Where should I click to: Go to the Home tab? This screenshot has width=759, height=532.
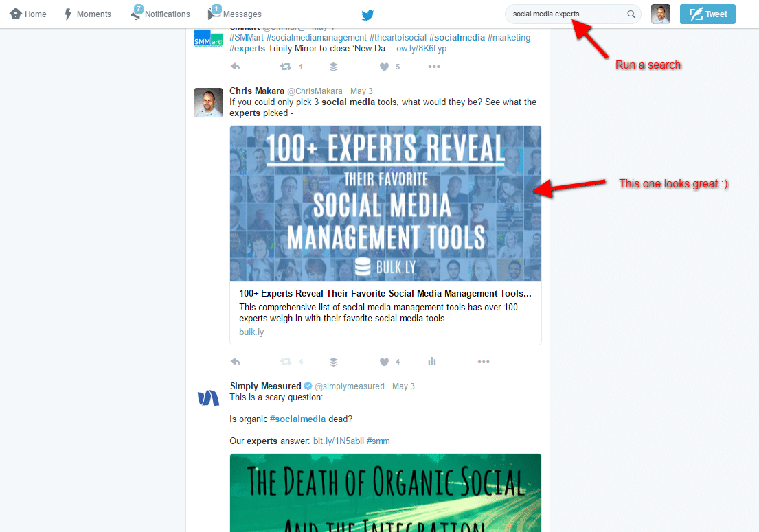click(28, 14)
